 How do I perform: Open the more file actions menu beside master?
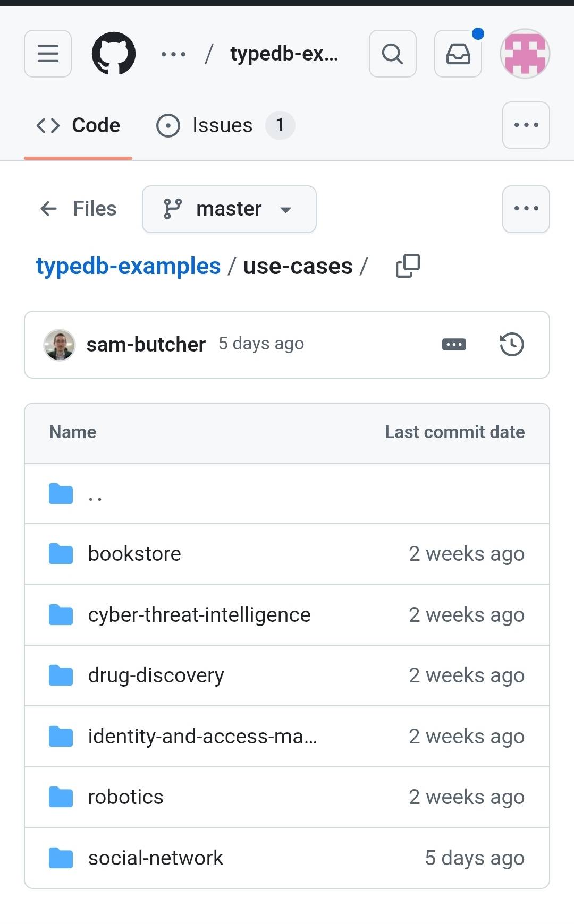[526, 209]
